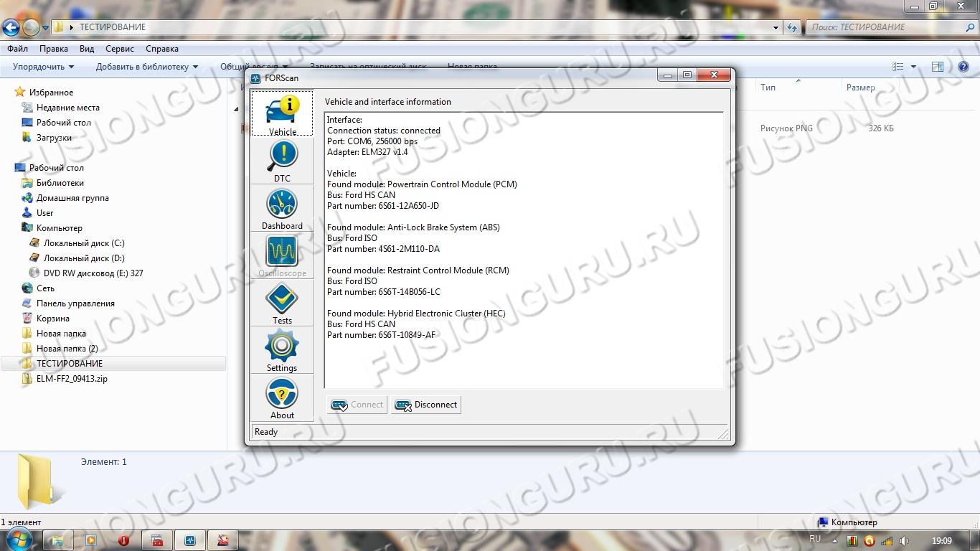Open FORScan Settings gear section
980x551 pixels.
pyautogui.click(x=282, y=350)
